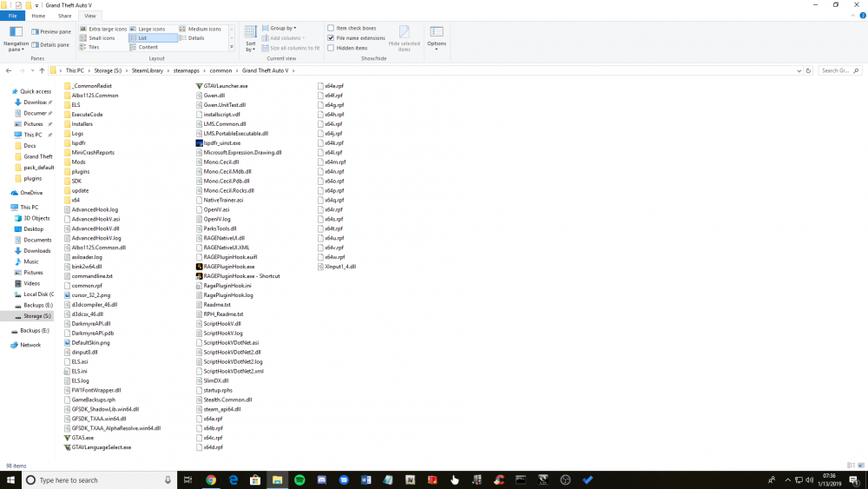This screenshot has height=489, width=868.
Task: Expand the layout gallery More arrow
Action: point(232,47)
